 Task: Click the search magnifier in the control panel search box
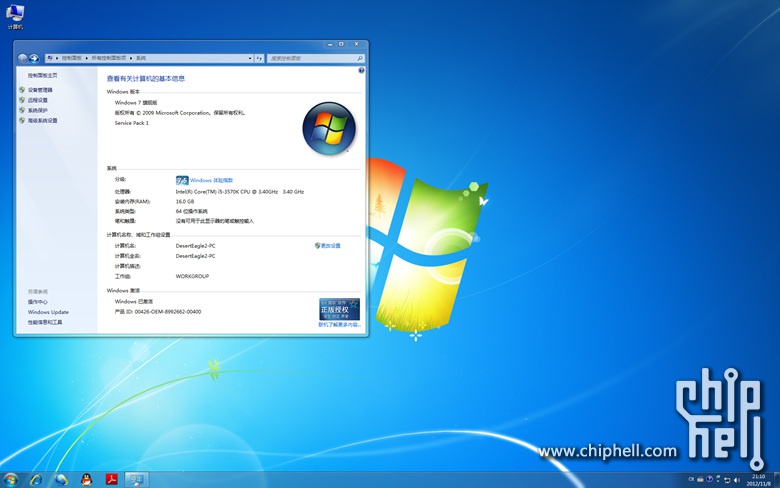(x=360, y=58)
